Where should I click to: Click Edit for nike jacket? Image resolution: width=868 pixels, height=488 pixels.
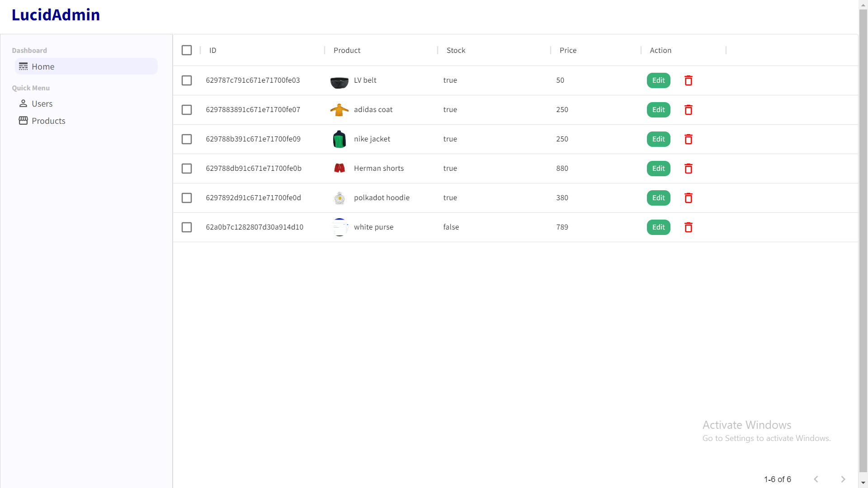[658, 139]
